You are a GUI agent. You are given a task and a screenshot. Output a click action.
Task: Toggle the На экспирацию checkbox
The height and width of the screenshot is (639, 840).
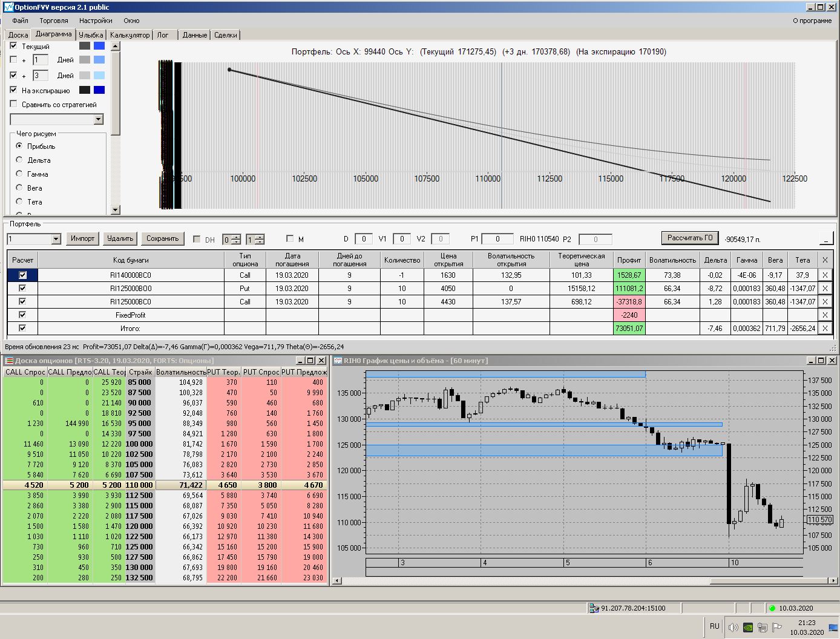13,90
